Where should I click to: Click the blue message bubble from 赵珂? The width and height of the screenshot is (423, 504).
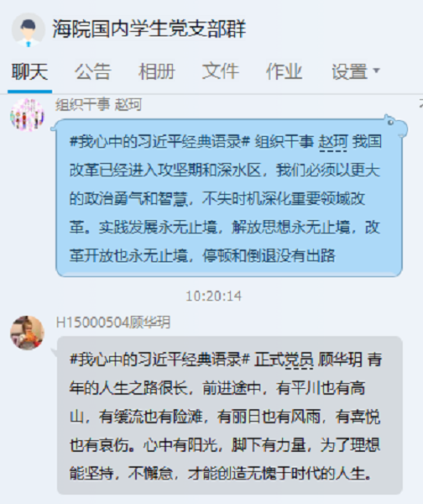click(x=229, y=198)
